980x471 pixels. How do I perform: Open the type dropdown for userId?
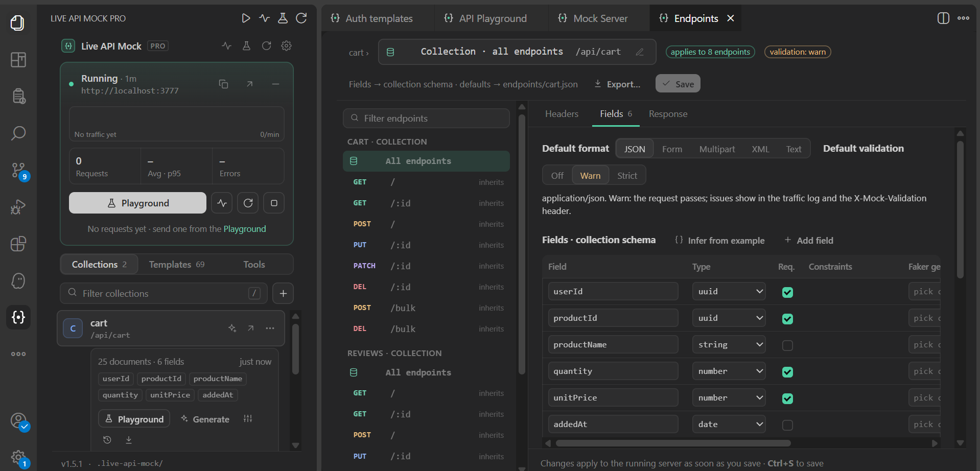tap(729, 291)
